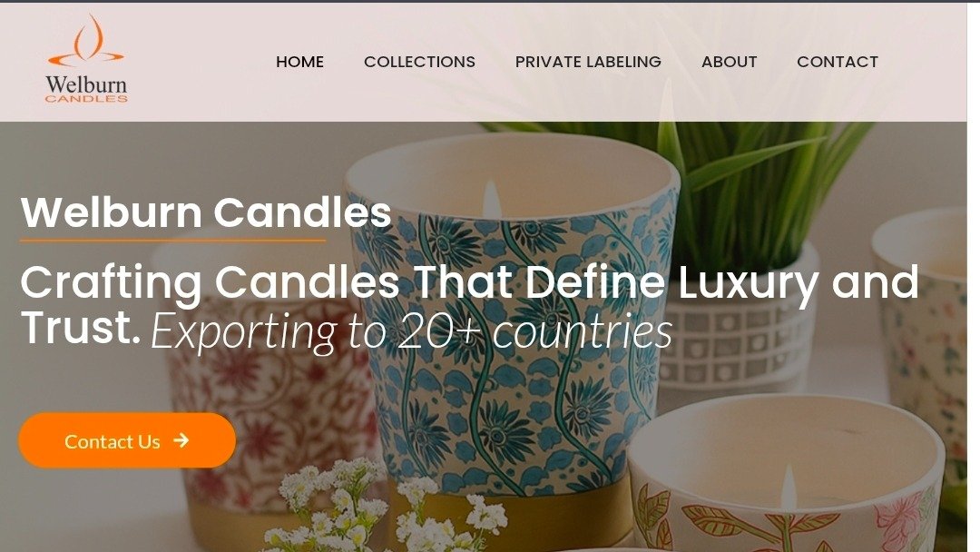
Task: Open the ABOUT navigation link
Action: pos(729,62)
